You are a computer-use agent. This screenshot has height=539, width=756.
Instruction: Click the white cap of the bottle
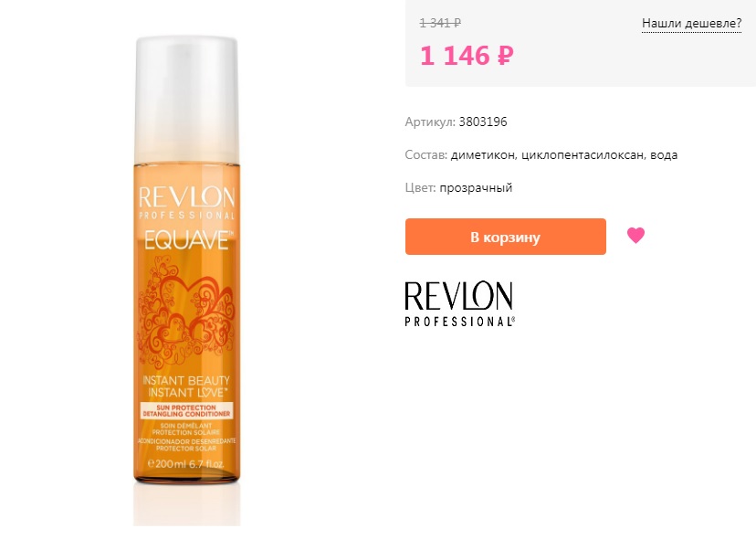click(x=186, y=99)
